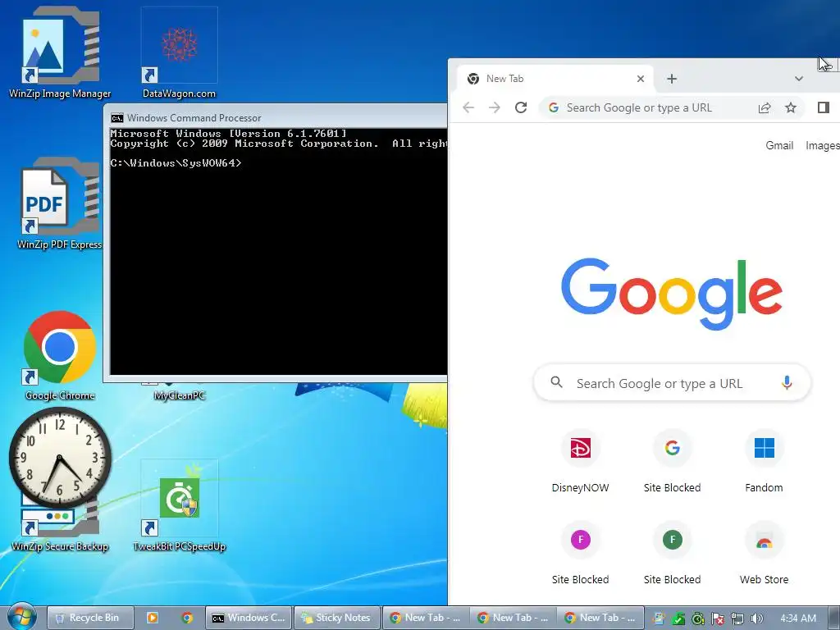Image resolution: width=840 pixels, height=630 pixels.
Task: Open the Images link
Action: 823,145
